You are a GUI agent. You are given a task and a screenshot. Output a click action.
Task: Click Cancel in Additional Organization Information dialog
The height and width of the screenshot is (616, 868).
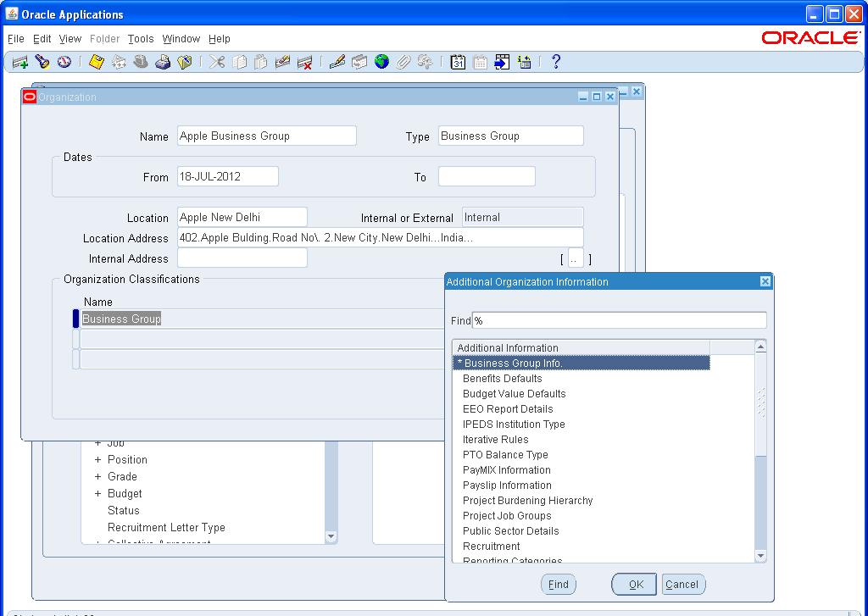[x=683, y=584]
